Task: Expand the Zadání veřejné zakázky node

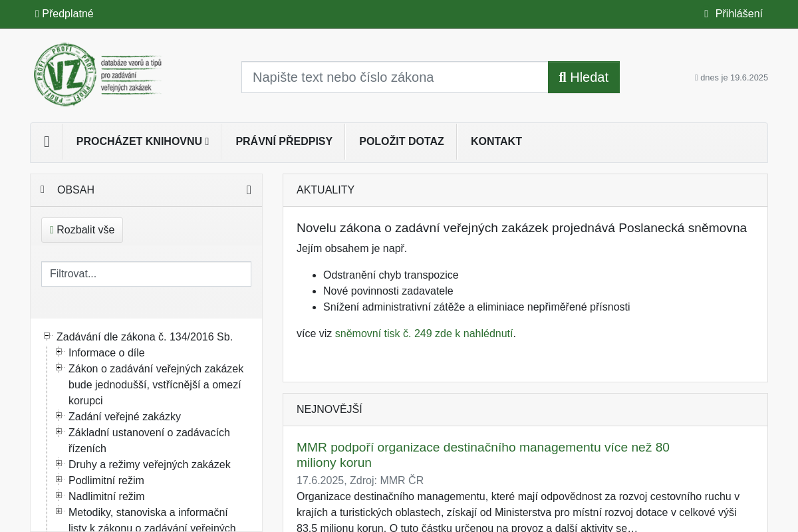Action: pos(59,416)
